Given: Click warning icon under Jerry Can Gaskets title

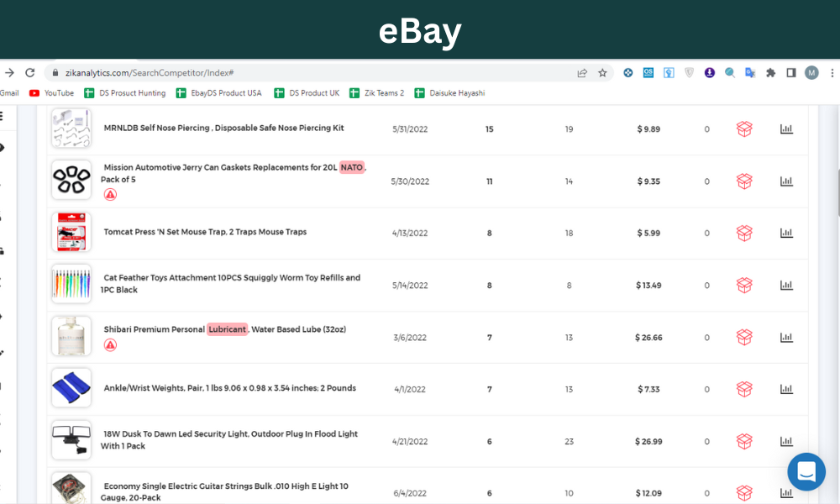Looking at the screenshot, I should [110, 194].
